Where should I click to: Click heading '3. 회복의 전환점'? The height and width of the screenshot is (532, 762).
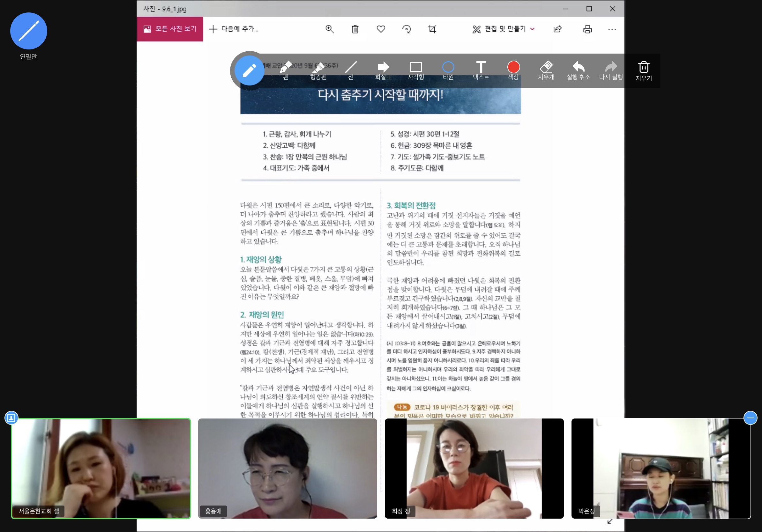pos(411,205)
